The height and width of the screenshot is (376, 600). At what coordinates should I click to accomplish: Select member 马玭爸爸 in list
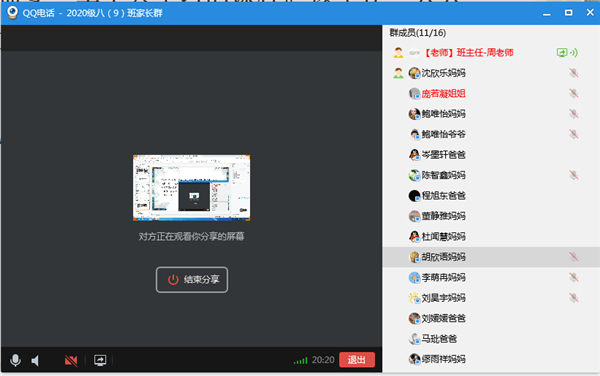[491, 339]
